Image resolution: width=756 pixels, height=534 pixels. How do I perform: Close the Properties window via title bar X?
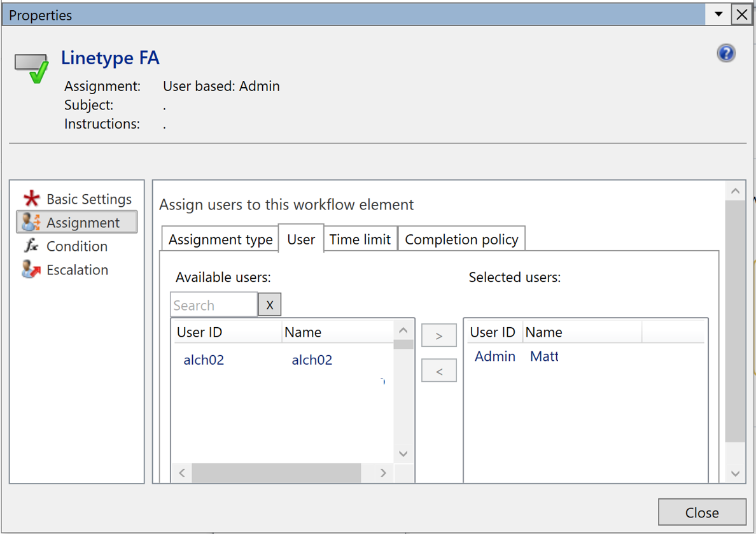pos(742,15)
